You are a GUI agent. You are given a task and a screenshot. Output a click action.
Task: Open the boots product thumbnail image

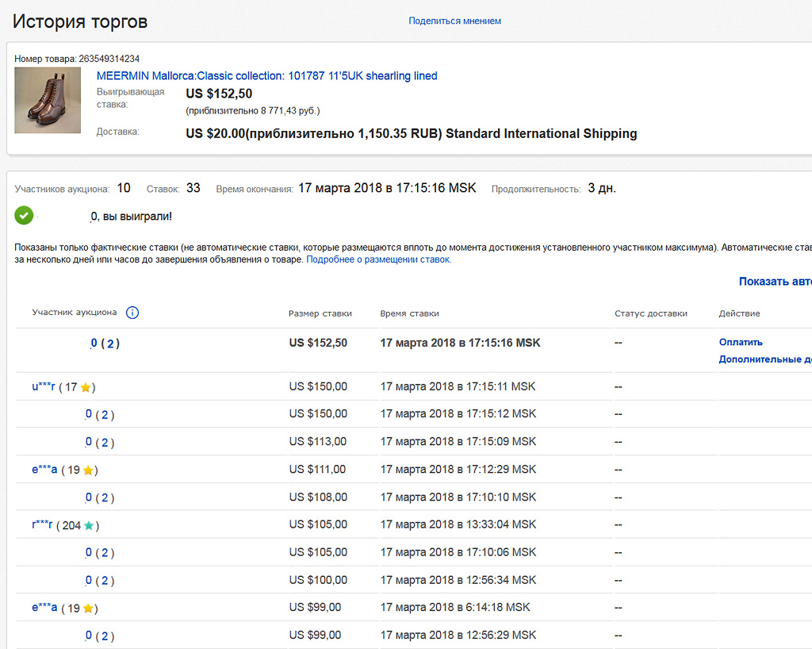click(48, 100)
